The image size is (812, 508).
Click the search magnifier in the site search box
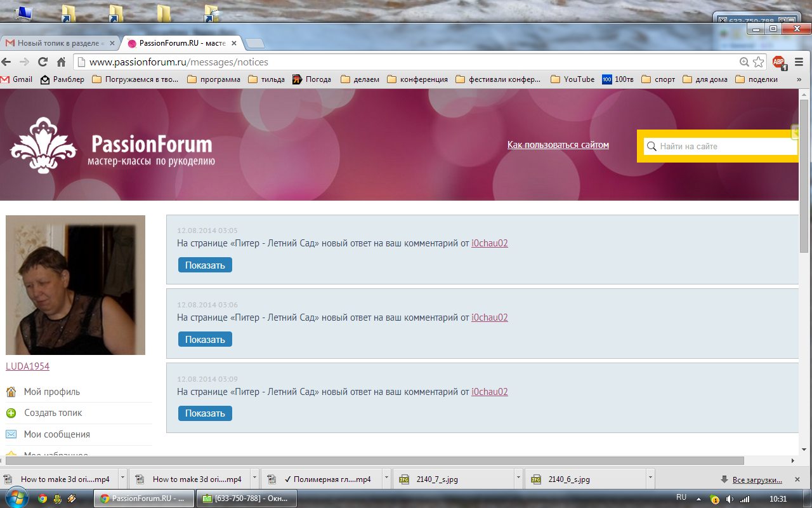(652, 147)
